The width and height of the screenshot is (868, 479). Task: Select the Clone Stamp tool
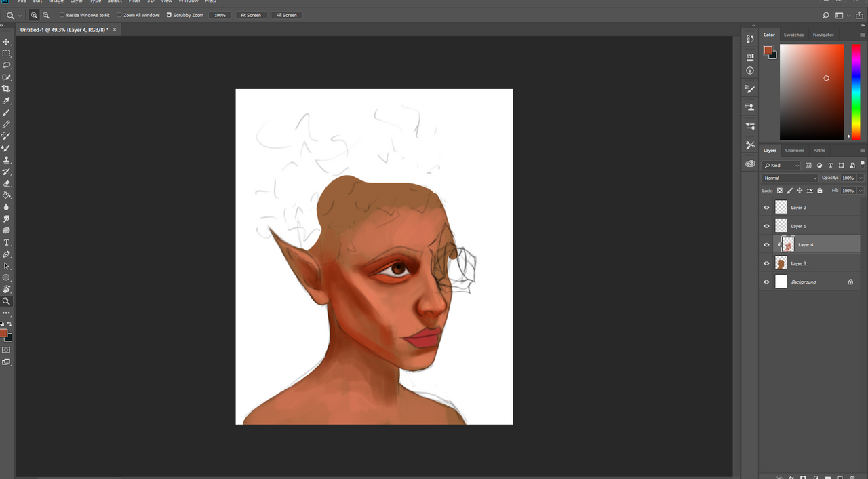pos(7,160)
